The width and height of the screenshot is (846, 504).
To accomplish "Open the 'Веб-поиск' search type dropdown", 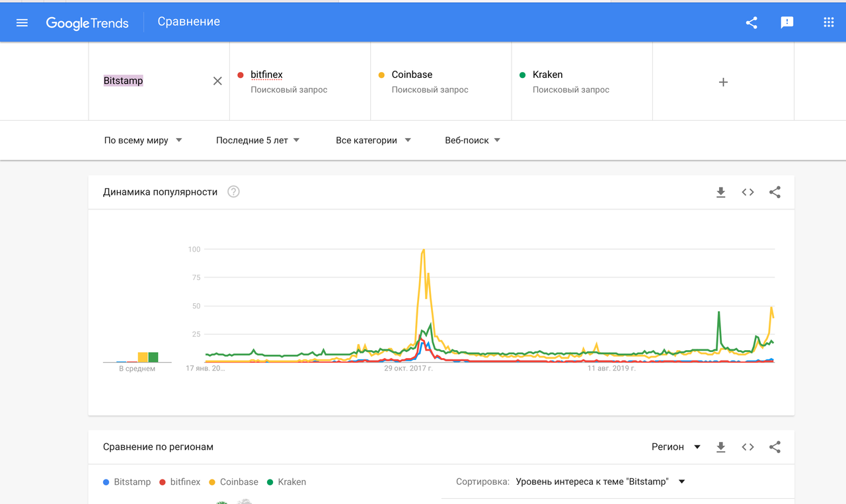I will coord(473,140).
